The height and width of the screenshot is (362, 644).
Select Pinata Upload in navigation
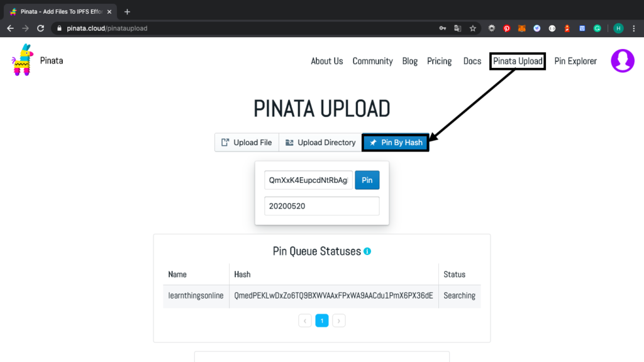coord(518,61)
